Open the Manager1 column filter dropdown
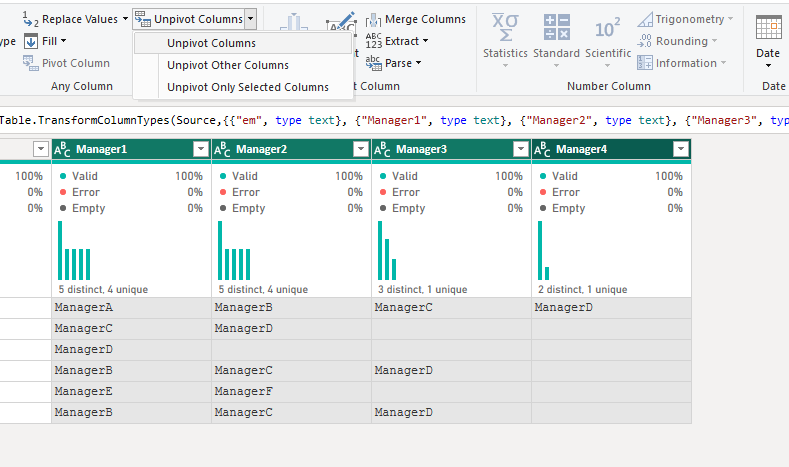The height and width of the screenshot is (467, 789). 201,149
